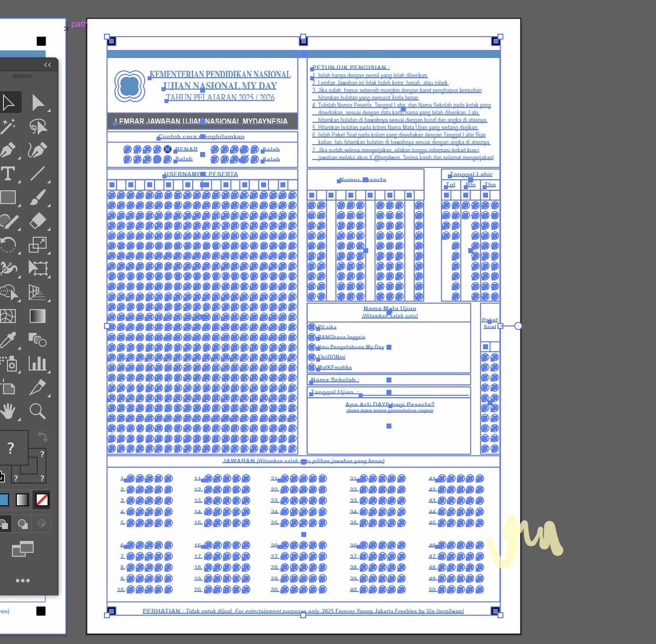The height and width of the screenshot is (644, 656).
Task: Select the Gradient tool
Action: click(x=38, y=316)
